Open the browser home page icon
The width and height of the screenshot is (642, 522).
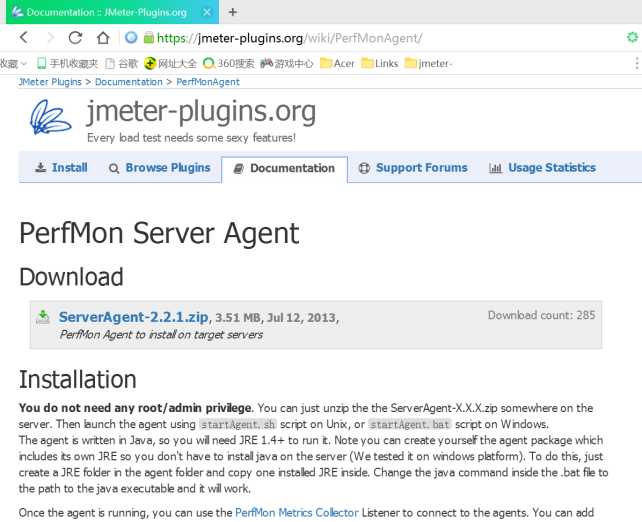[103, 38]
